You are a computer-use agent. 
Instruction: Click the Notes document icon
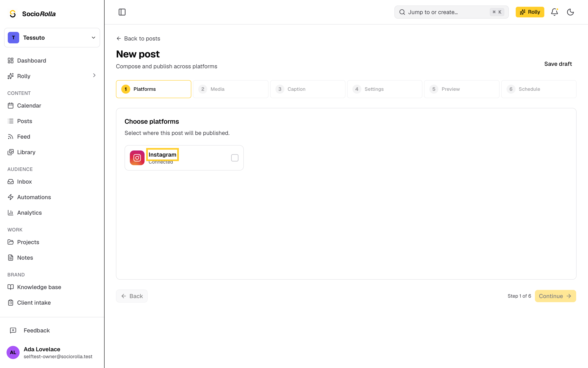pyautogui.click(x=11, y=258)
